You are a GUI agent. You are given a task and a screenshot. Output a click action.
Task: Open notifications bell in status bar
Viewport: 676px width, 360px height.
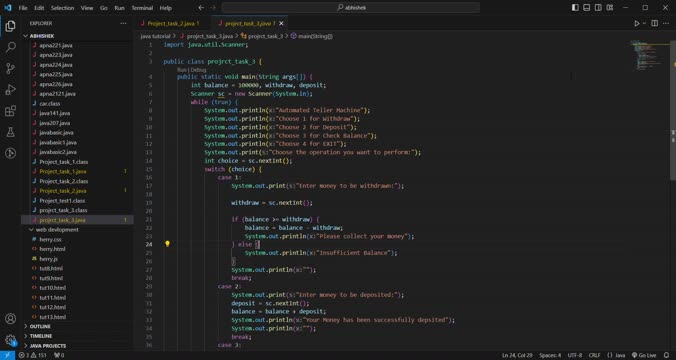[x=667, y=355]
